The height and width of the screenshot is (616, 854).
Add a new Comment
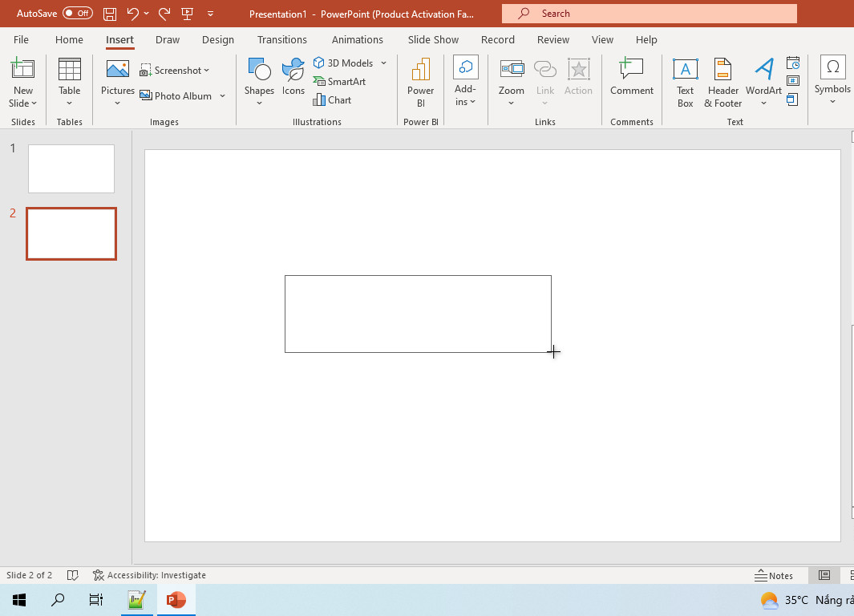pyautogui.click(x=632, y=77)
